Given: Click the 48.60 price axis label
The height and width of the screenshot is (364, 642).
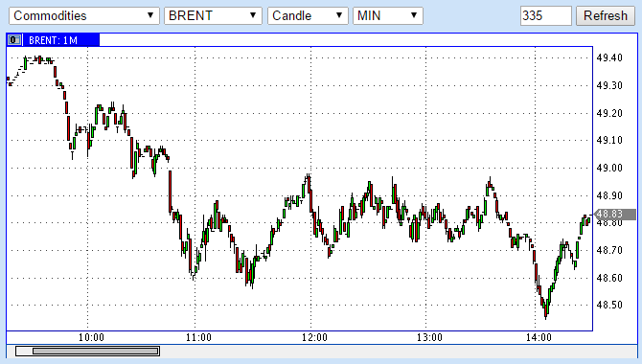Looking at the screenshot, I should [609, 278].
